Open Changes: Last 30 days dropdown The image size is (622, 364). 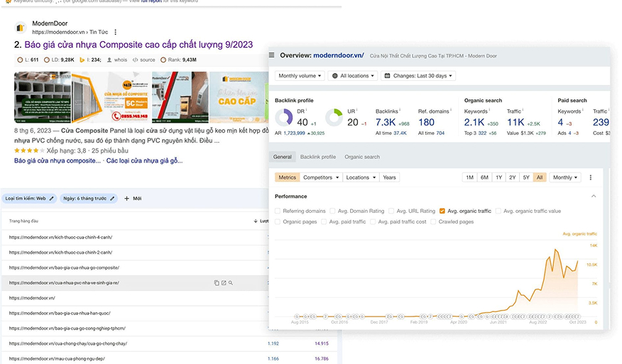pyautogui.click(x=418, y=76)
